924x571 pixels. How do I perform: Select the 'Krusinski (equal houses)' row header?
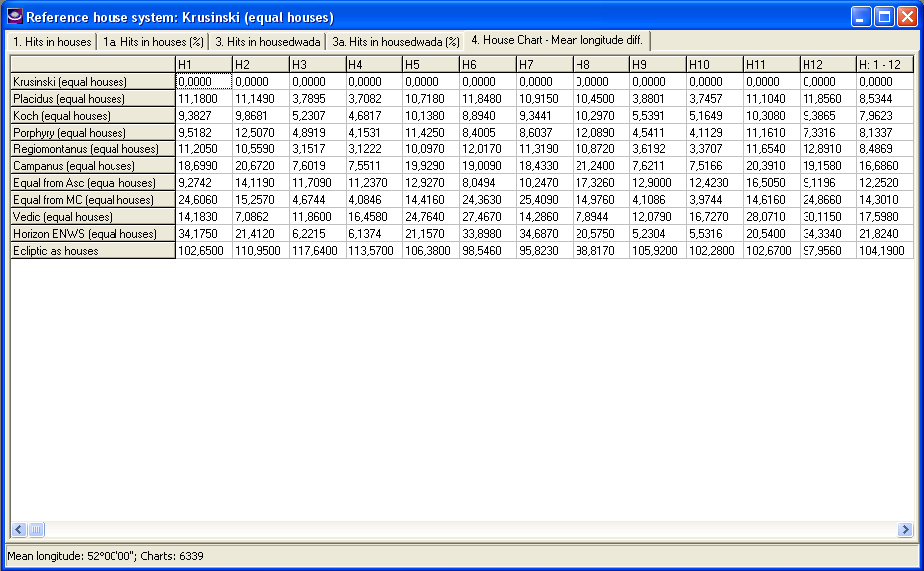click(x=94, y=82)
